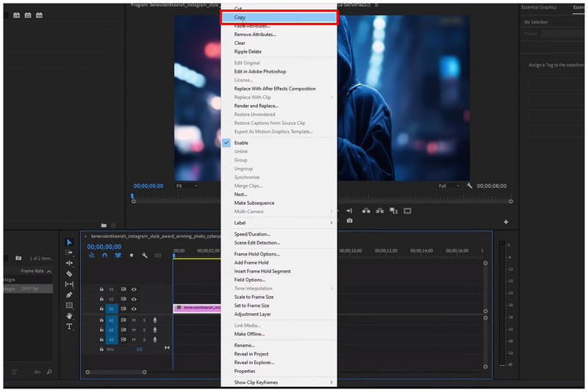Toggle Snap in Timeline magnet
Image resolution: width=588 pixels, height=392 pixels.
[x=104, y=255]
